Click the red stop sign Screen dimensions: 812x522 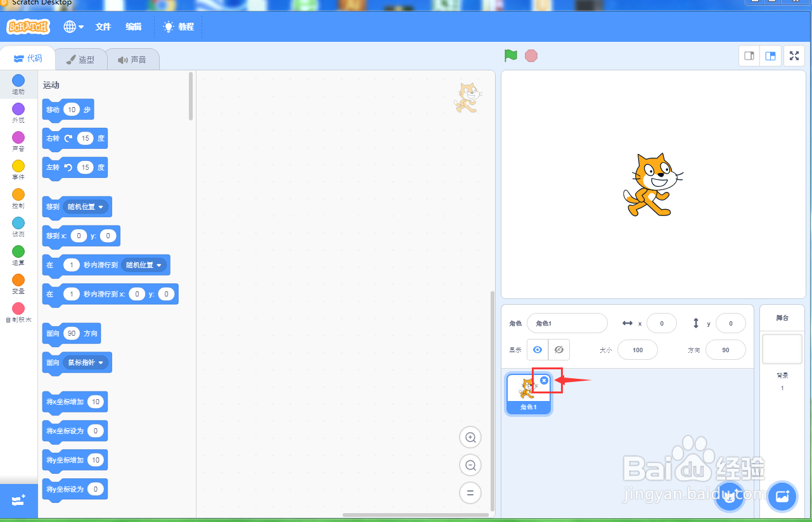(531, 56)
